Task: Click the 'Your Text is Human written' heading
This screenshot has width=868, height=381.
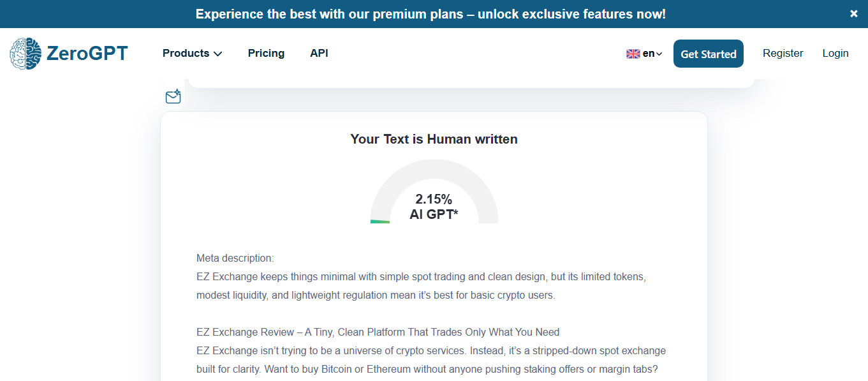Action: (x=434, y=139)
